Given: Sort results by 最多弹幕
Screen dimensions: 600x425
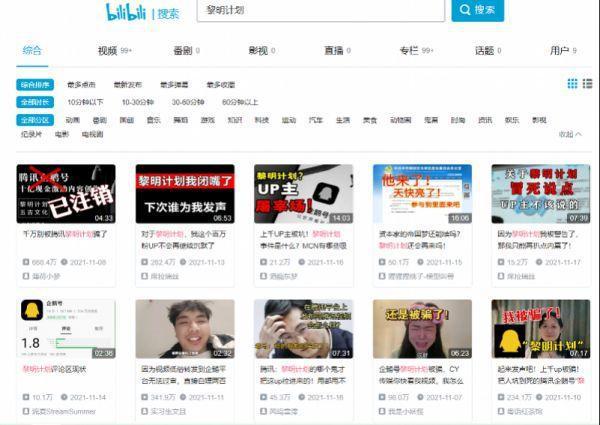Looking at the screenshot, I should click(174, 85).
